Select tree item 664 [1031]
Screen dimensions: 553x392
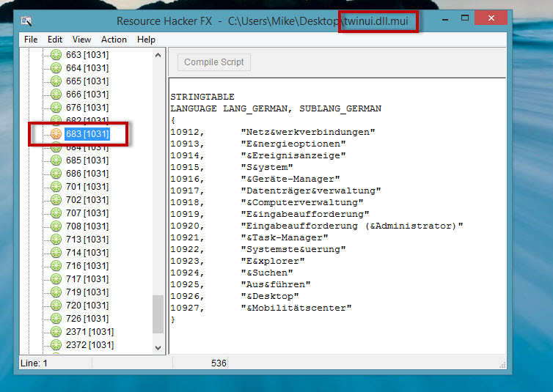pyautogui.click(x=87, y=67)
